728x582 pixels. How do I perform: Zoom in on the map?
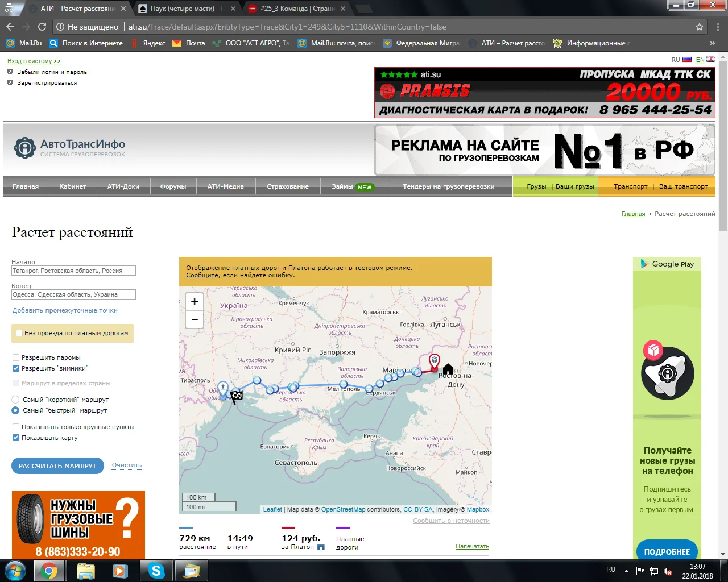tap(195, 302)
